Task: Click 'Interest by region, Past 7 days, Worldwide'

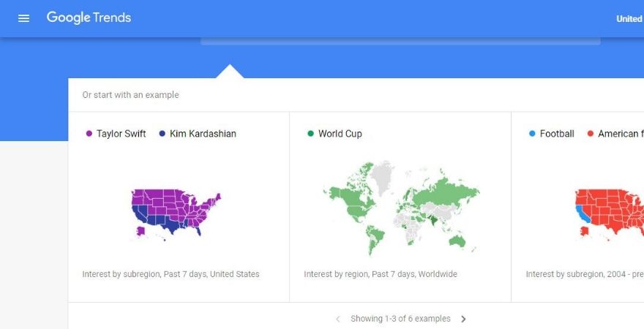Action: (x=381, y=274)
